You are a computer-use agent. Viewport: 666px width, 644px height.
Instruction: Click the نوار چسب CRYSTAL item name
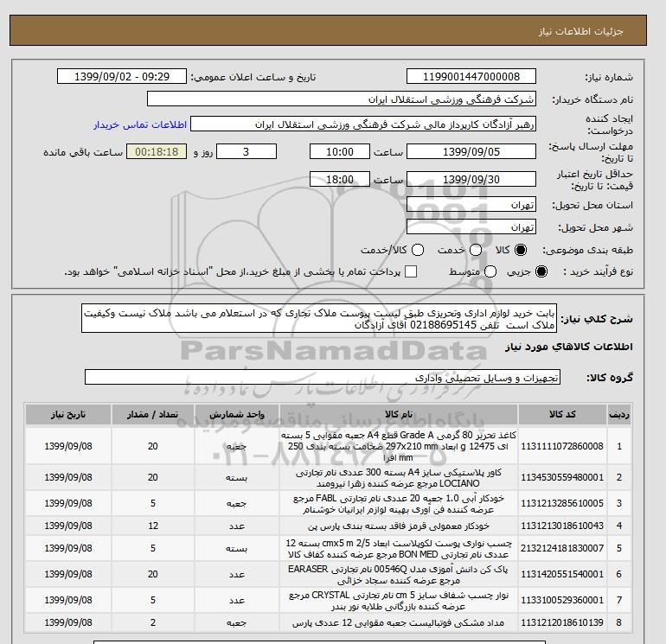pos(399,600)
